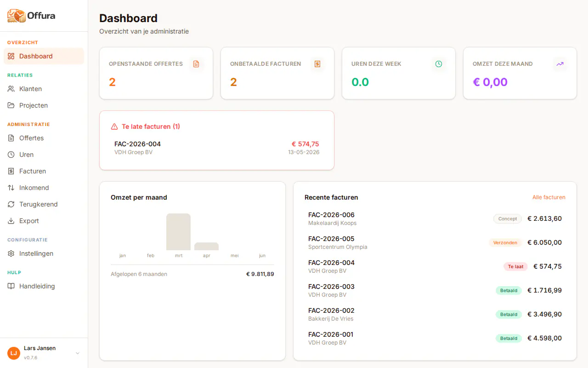Click the invoice icon on Onbetaalde facturen card

[x=317, y=64]
